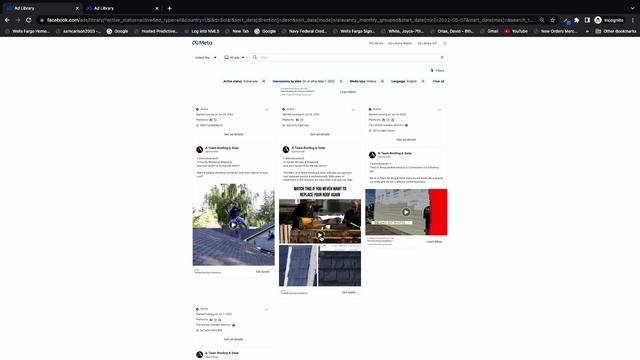Viewport: 640px width, 360px height.
Task: Click Clear all filters
Action: pyautogui.click(x=438, y=81)
